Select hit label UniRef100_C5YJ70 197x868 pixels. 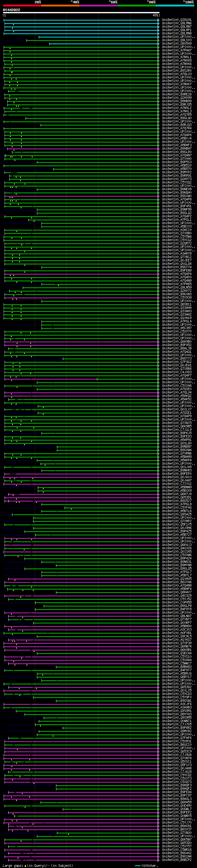coord(177,822)
